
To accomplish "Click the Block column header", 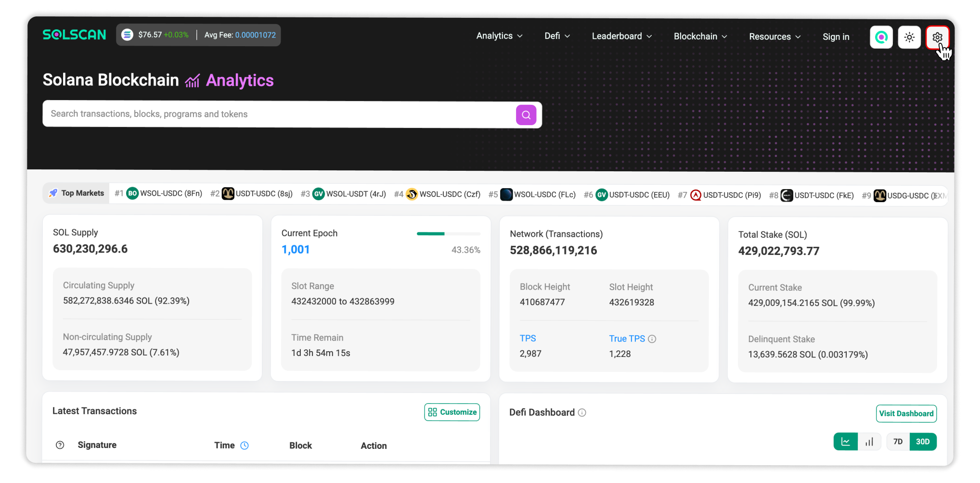I will [x=301, y=445].
